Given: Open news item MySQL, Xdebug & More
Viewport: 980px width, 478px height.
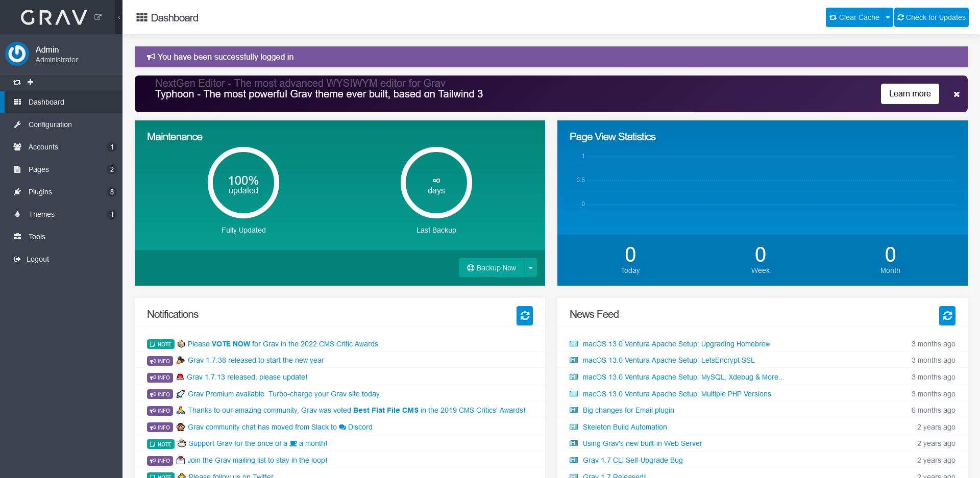Looking at the screenshot, I should (x=683, y=377).
